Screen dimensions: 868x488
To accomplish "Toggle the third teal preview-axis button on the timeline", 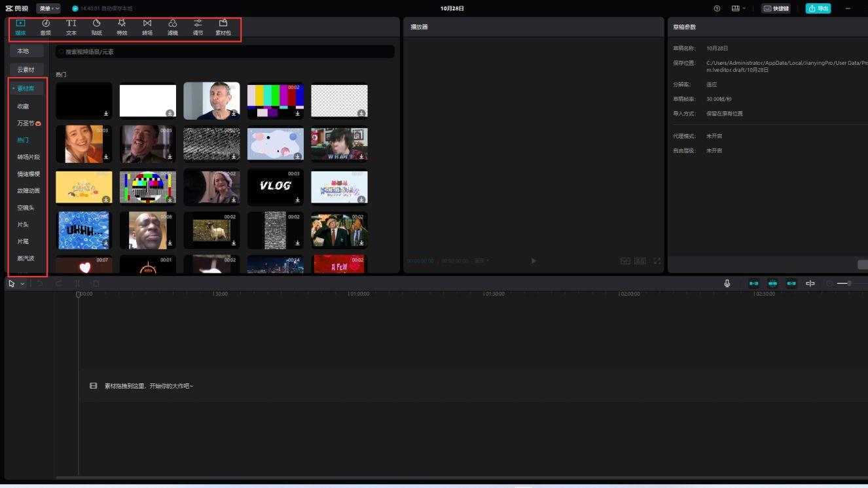I will 791,283.
